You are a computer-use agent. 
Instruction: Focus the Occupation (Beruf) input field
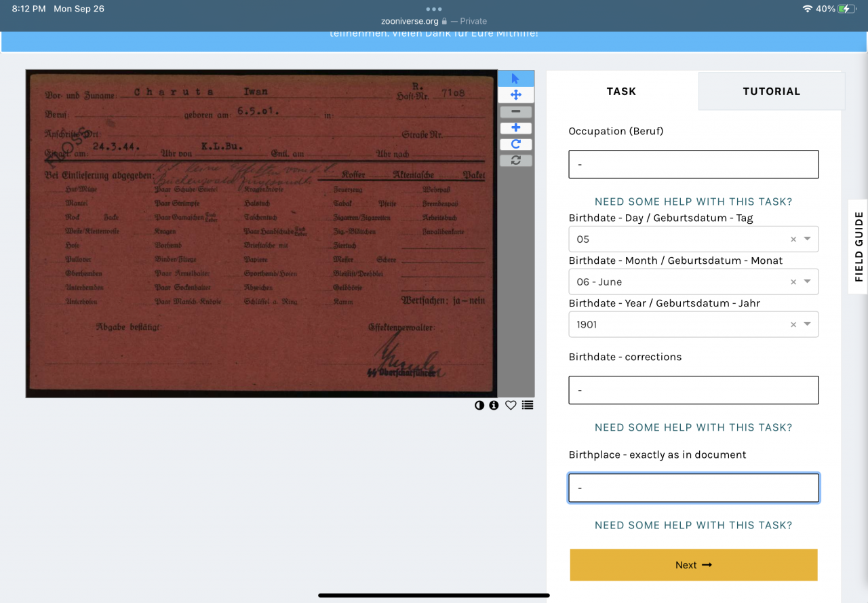click(x=694, y=164)
